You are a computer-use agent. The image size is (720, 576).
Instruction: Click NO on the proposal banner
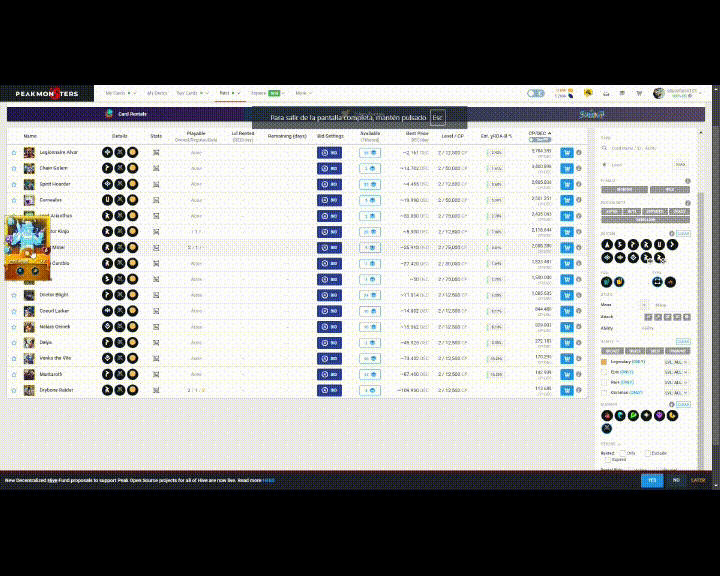pyautogui.click(x=676, y=480)
